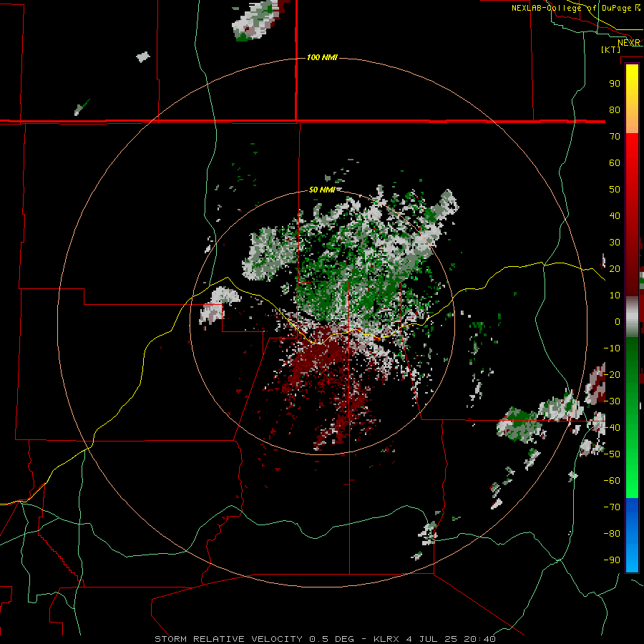Select the "90" value on velocity scale
The width and height of the screenshot is (644, 644).
(x=615, y=84)
